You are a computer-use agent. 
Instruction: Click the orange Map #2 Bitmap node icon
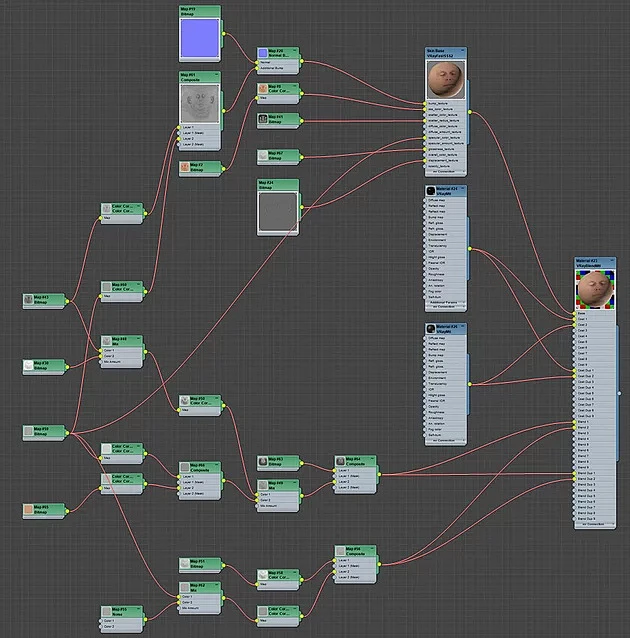pos(186,167)
